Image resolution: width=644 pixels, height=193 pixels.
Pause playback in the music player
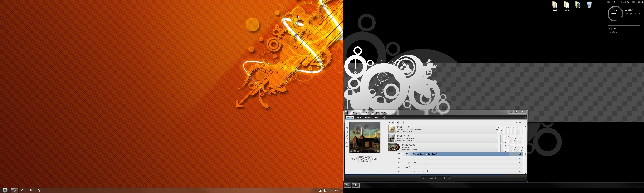[444, 178]
